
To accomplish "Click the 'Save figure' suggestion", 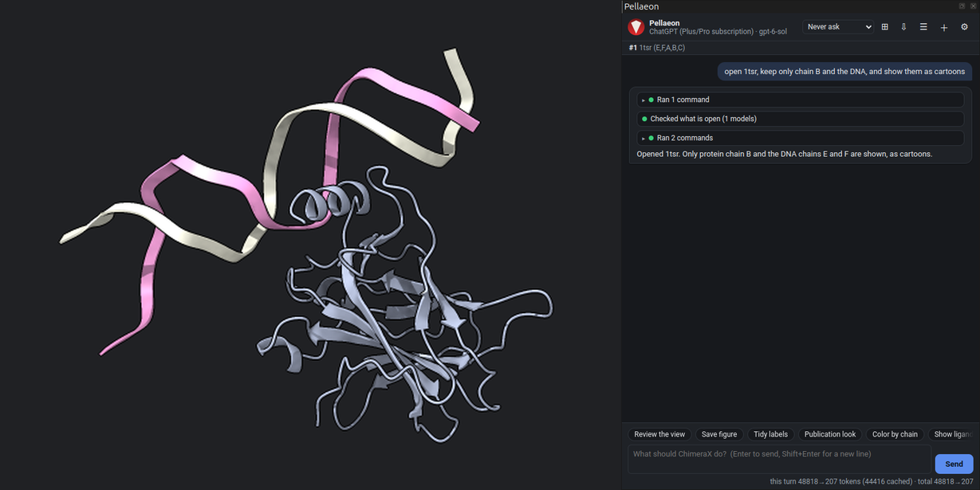I will 719,434.
